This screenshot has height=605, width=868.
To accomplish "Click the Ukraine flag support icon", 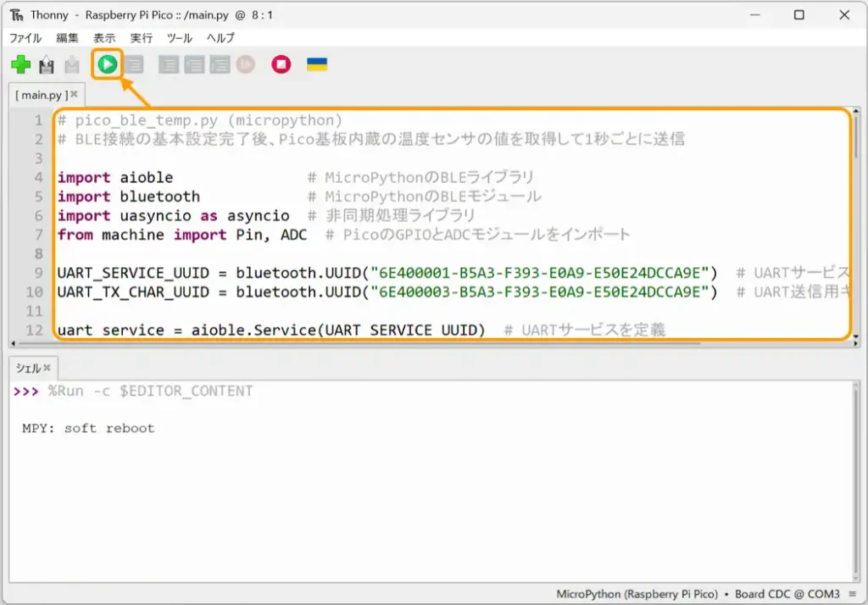I will click(317, 64).
